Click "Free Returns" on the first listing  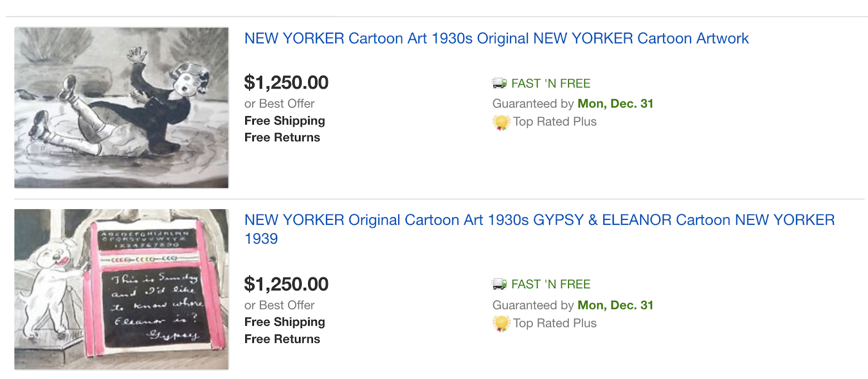click(x=282, y=137)
